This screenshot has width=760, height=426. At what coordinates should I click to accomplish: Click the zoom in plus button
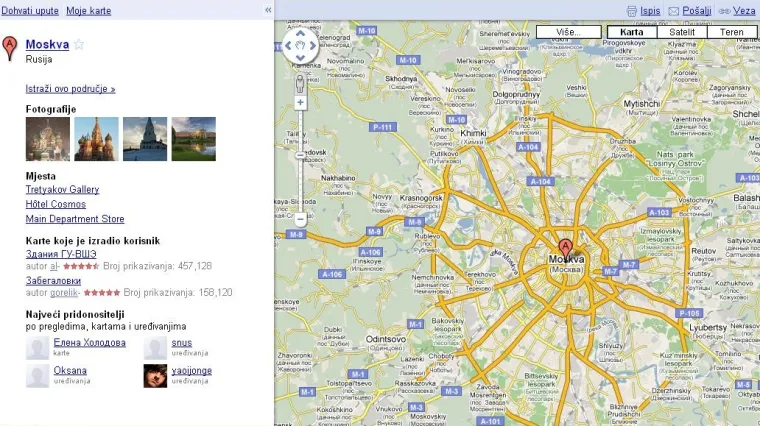(x=300, y=102)
